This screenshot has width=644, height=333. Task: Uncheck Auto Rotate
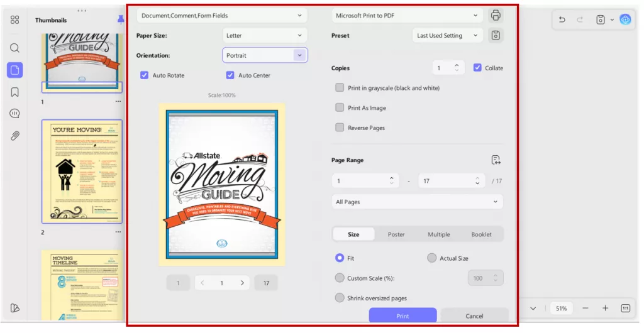[144, 75]
